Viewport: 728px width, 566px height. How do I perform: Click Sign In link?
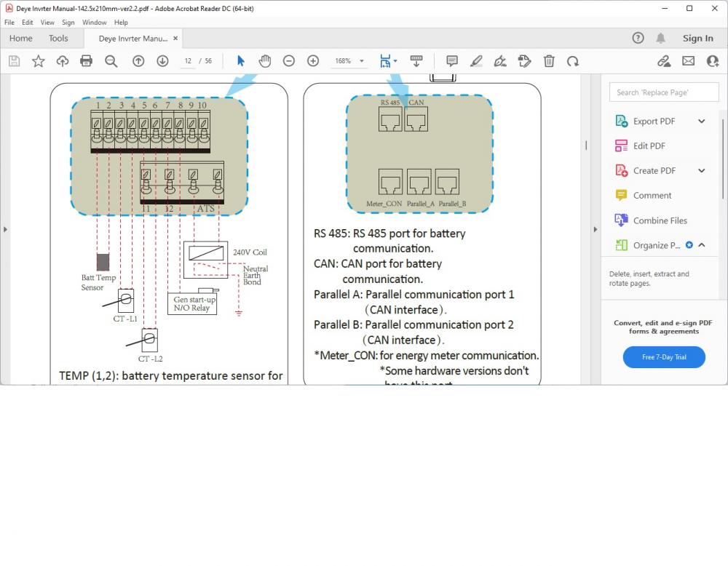(x=698, y=39)
